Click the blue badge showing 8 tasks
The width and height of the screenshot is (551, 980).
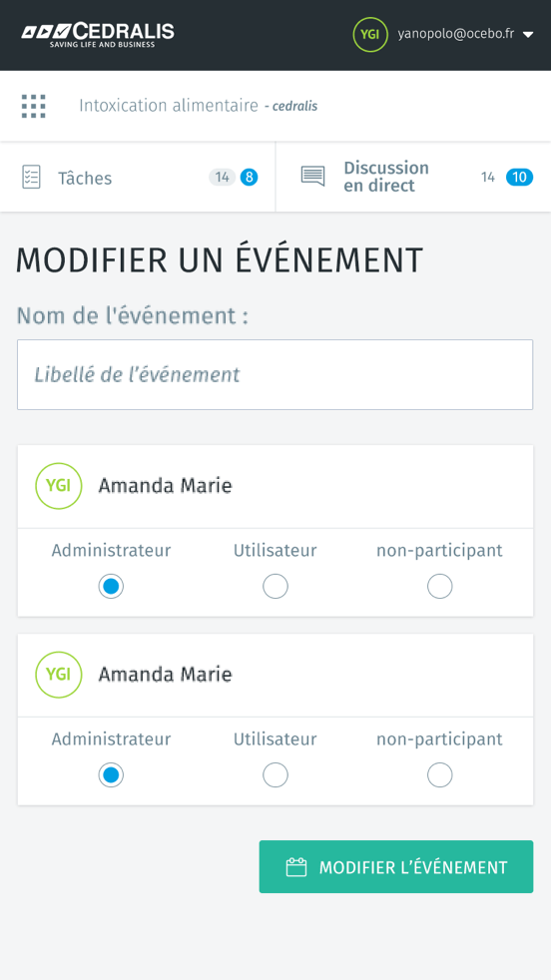pyautogui.click(x=249, y=178)
